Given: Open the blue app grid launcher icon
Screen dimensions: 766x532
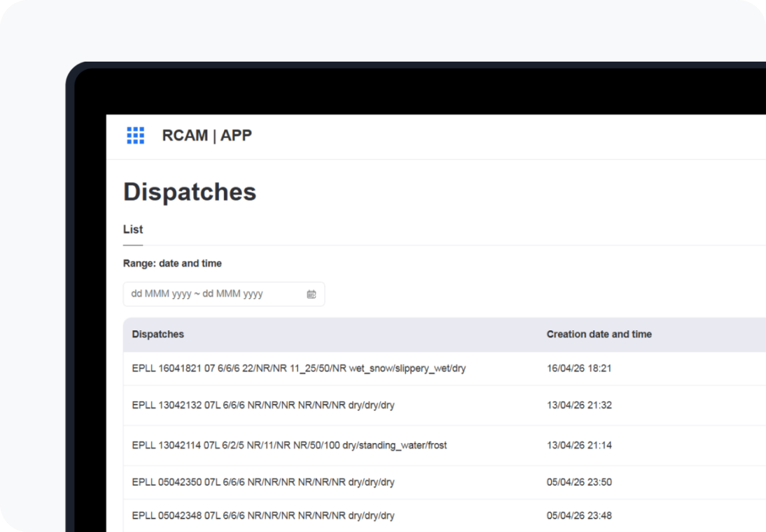Looking at the screenshot, I should click(x=135, y=135).
